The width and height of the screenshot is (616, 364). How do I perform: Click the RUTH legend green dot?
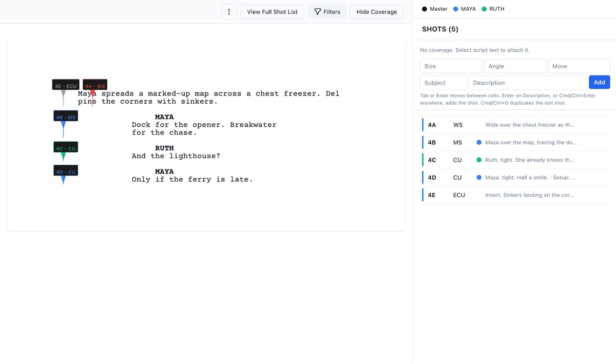pyautogui.click(x=484, y=9)
